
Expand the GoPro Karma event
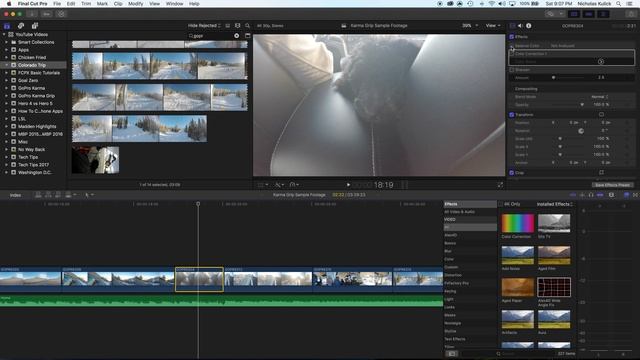(x=7, y=88)
